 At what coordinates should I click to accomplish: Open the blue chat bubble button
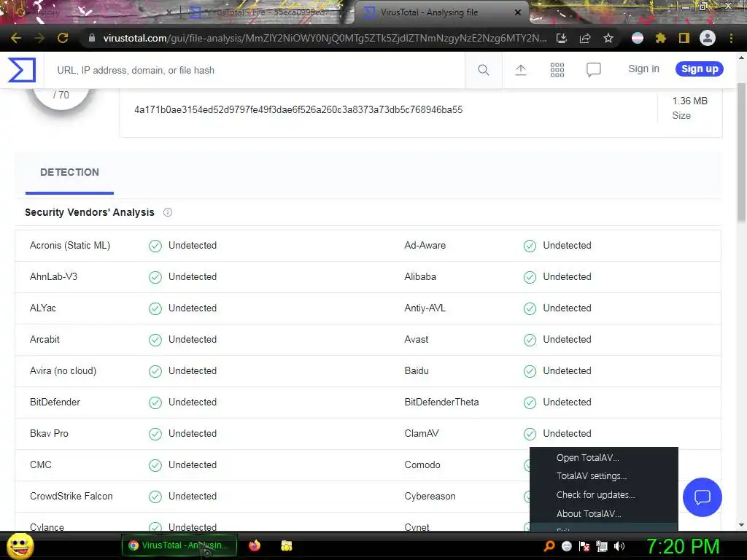click(x=703, y=497)
